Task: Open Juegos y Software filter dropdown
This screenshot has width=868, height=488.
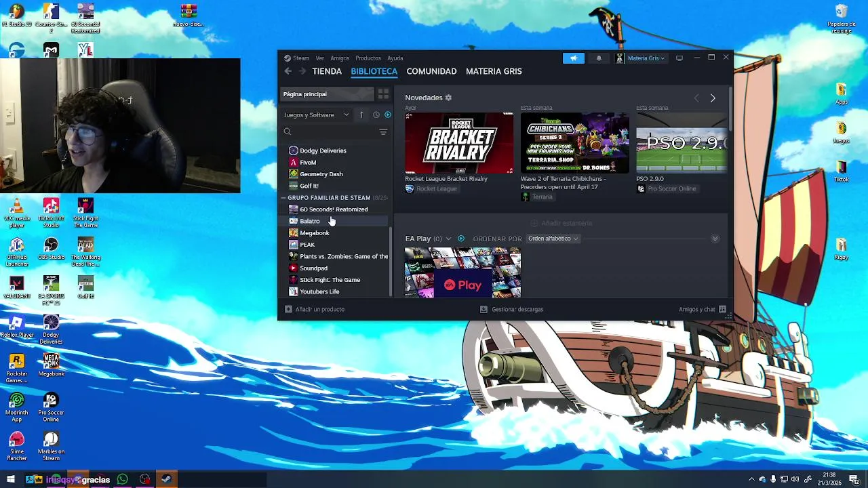Action: (317, 115)
